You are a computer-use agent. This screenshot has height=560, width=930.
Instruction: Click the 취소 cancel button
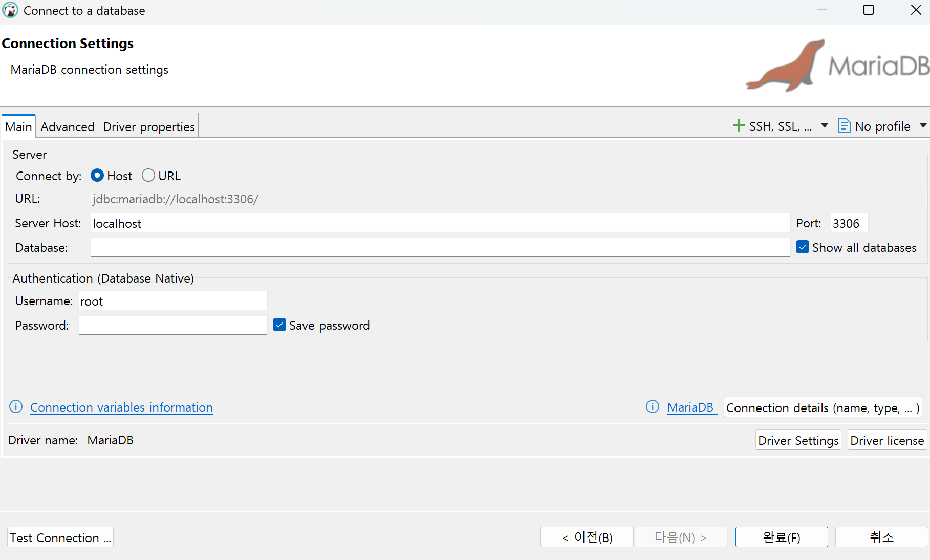click(x=882, y=537)
